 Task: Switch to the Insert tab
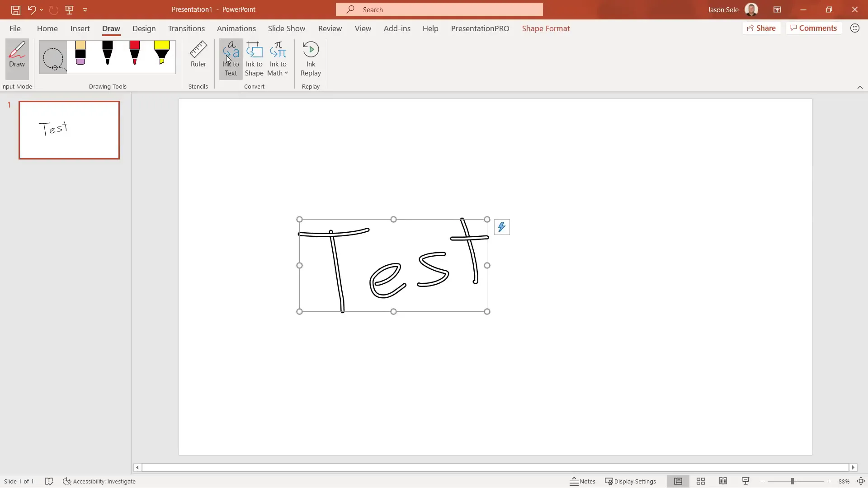coord(80,28)
